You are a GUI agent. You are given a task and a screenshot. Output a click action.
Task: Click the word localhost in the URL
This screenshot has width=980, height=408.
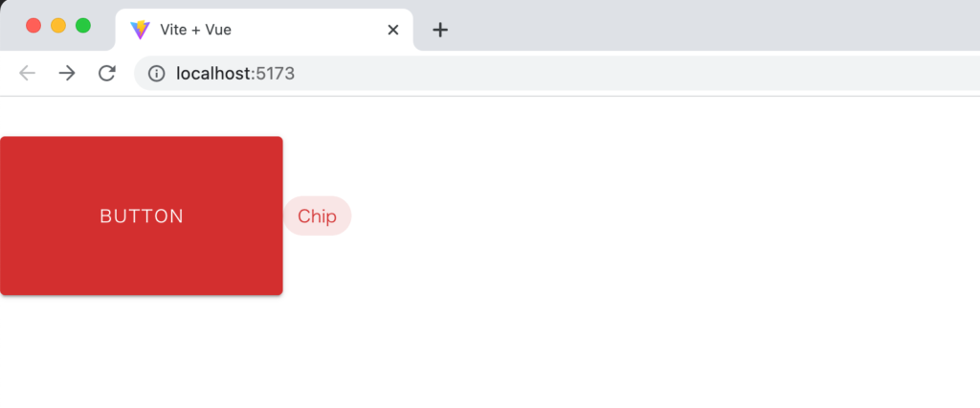tap(213, 73)
